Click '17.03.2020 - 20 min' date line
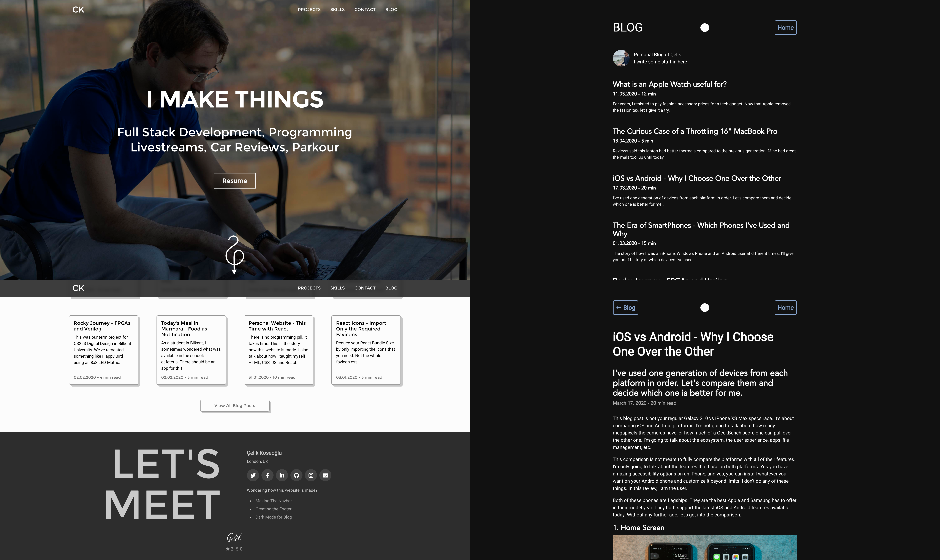 point(634,188)
